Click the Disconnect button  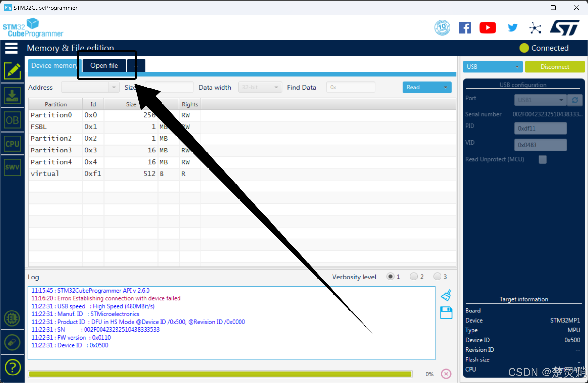[x=555, y=67]
